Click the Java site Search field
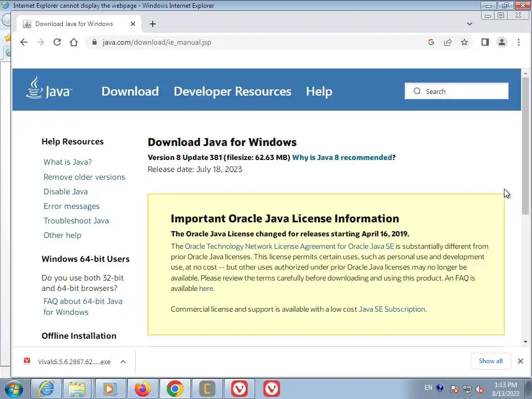 pyautogui.click(x=456, y=91)
